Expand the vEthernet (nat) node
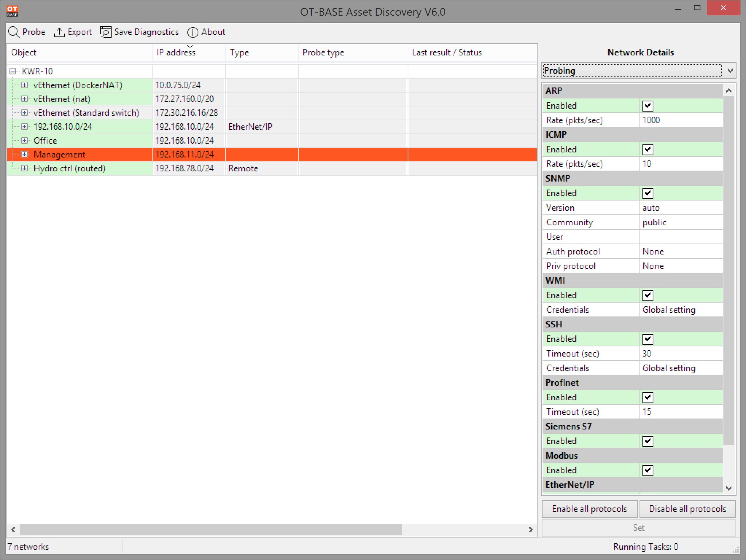Image resolution: width=746 pixels, height=560 pixels. click(x=24, y=99)
